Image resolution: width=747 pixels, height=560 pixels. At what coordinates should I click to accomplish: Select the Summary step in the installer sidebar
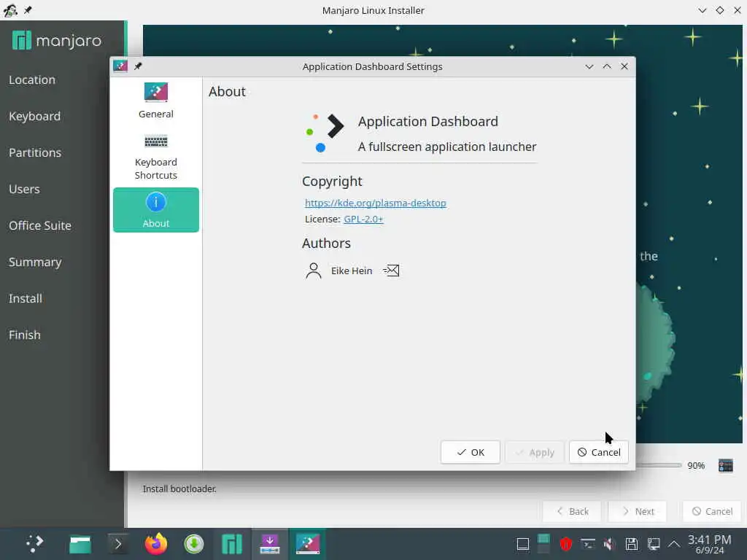(35, 262)
